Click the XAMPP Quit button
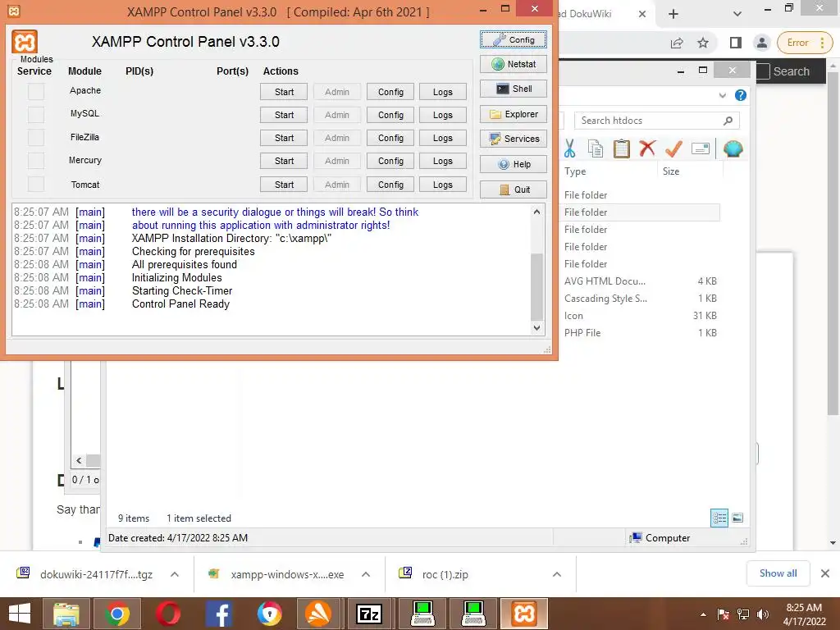 pyautogui.click(x=514, y=189)
